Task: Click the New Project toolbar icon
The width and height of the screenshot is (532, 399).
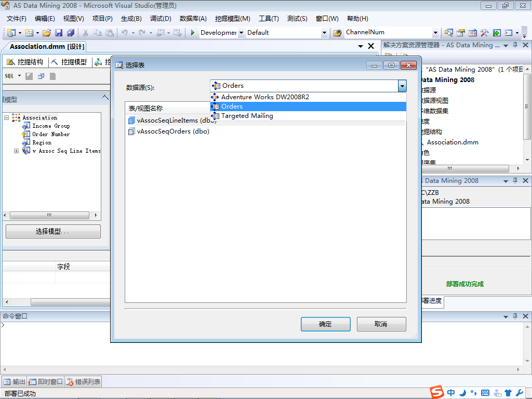Action: click(x=11, y=33)
